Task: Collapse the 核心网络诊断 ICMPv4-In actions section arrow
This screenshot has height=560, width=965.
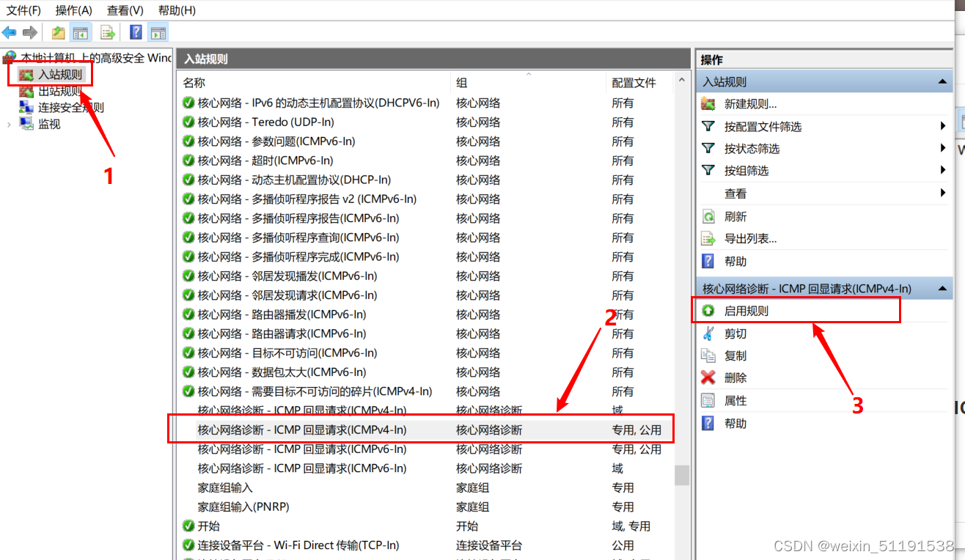Action: point(943,289)
